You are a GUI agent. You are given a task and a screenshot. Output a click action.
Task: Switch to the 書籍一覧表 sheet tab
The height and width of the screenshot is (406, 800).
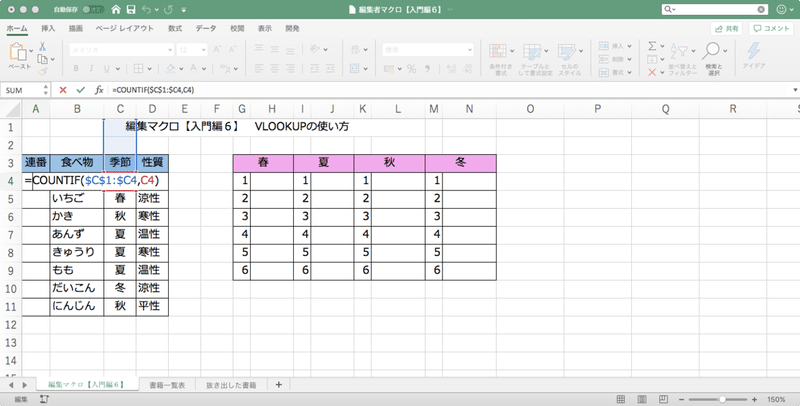[167, 385]
